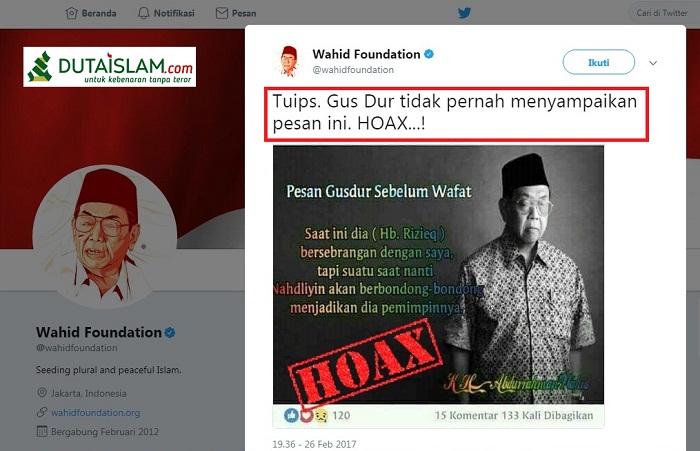
Task: Click the verified badge in tweet header
Action: (429, 54)
